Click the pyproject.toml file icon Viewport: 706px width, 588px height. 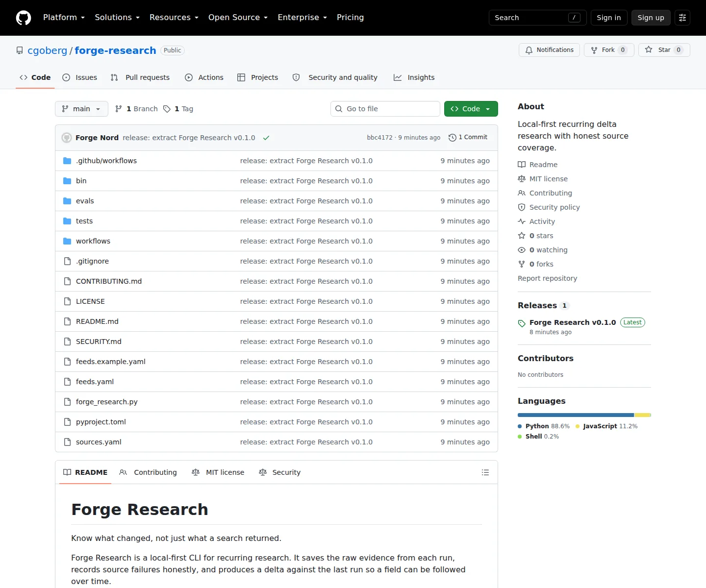point(67,422)
